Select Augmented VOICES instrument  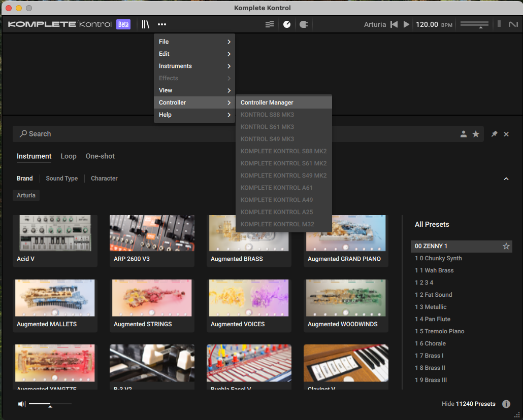[x=249, y=305]
